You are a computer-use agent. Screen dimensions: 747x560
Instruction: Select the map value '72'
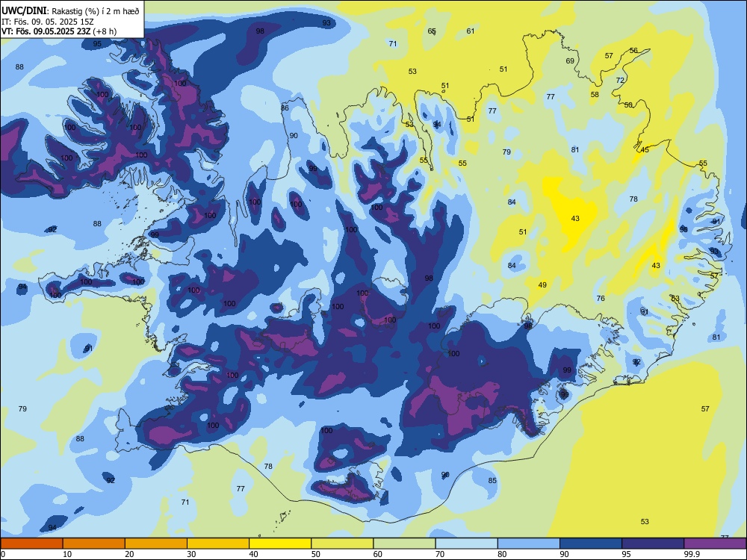pos(620,81)
